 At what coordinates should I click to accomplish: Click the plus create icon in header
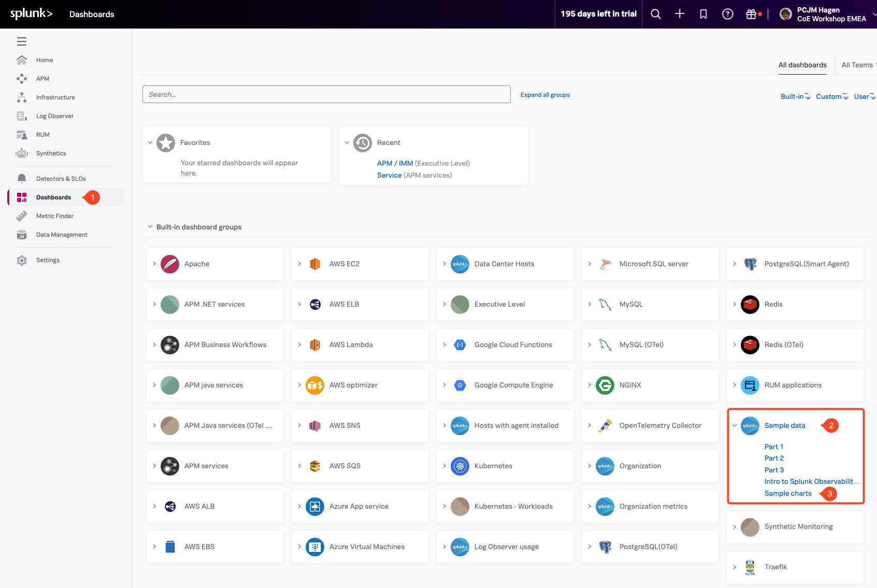[x=680, y=14]
